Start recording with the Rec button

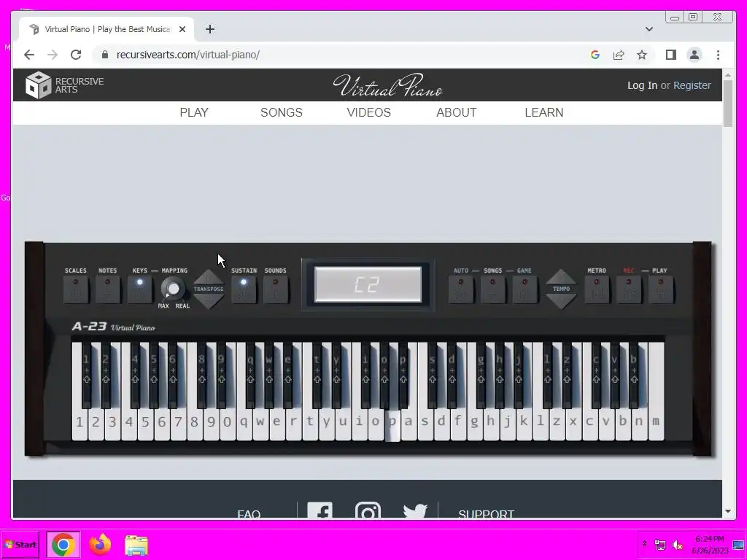click(x=628, y=289)
